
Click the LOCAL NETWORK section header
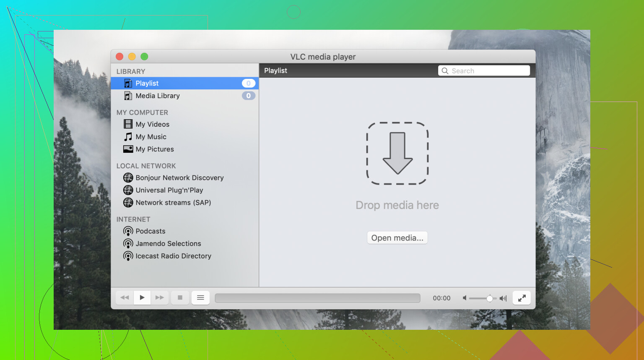[x=146, y=166]
